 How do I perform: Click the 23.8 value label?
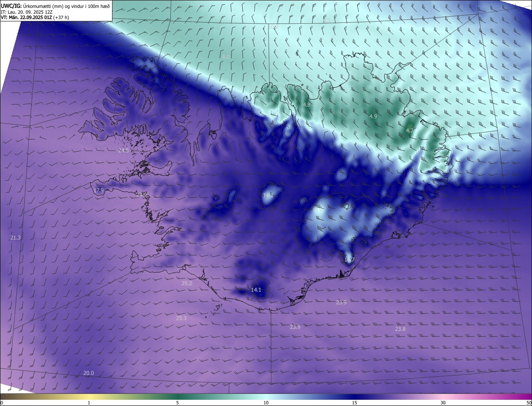[400, 329]
